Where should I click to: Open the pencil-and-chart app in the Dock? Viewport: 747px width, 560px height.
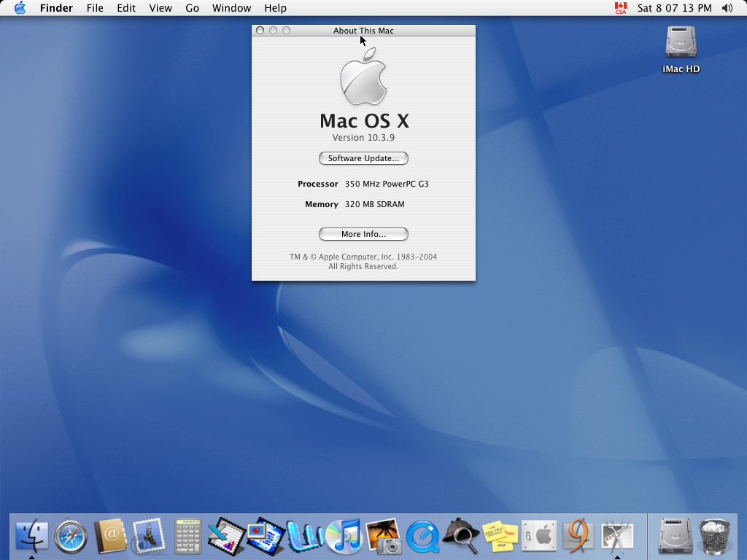[x=227, y=537]
